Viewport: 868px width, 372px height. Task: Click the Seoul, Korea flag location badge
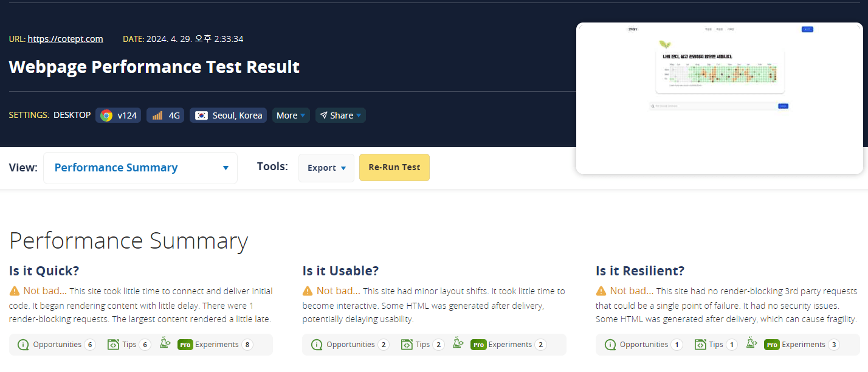(x=229, y=115)
